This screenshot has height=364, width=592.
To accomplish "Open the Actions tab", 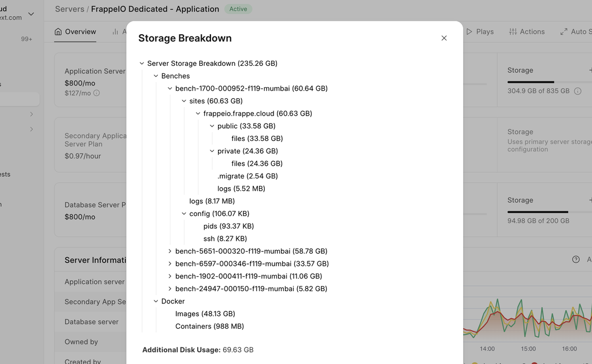I will pyautogui.click(x=527, y=32).
